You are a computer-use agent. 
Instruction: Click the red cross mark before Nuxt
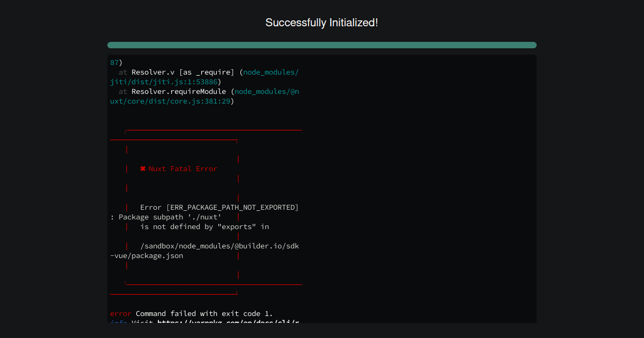[143, 168]
